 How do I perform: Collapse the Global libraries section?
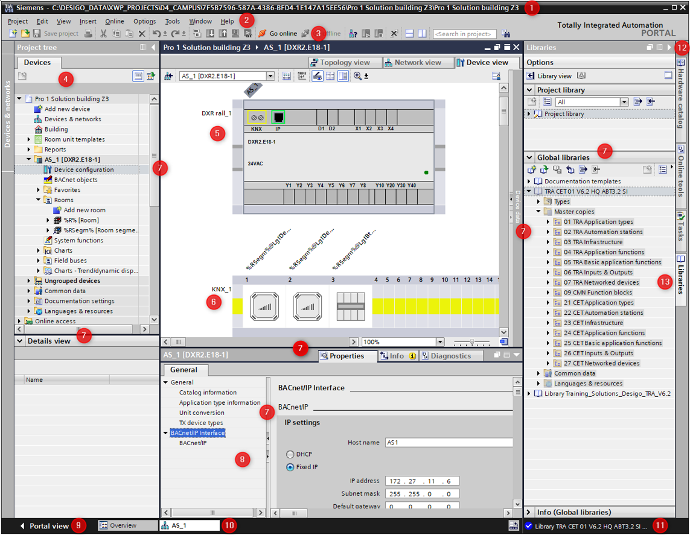[530, 157]
